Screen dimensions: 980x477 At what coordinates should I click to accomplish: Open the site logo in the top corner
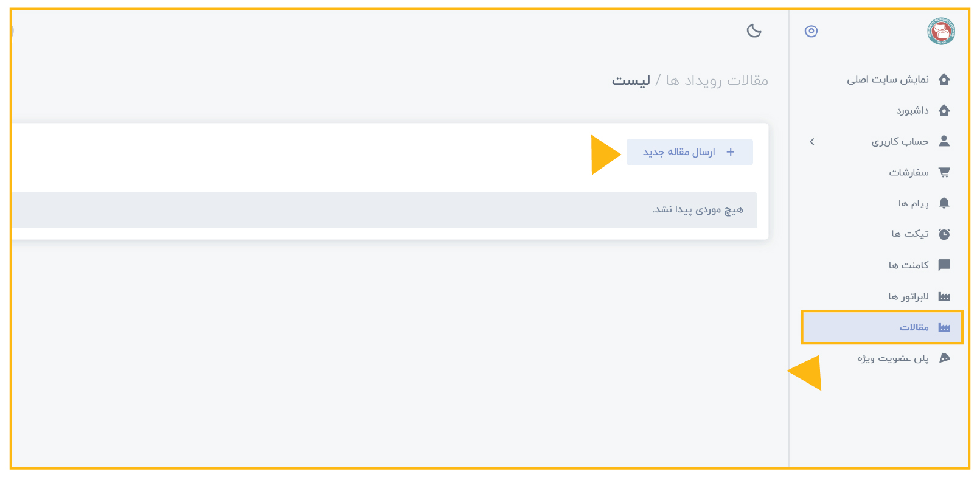[941, 31]
